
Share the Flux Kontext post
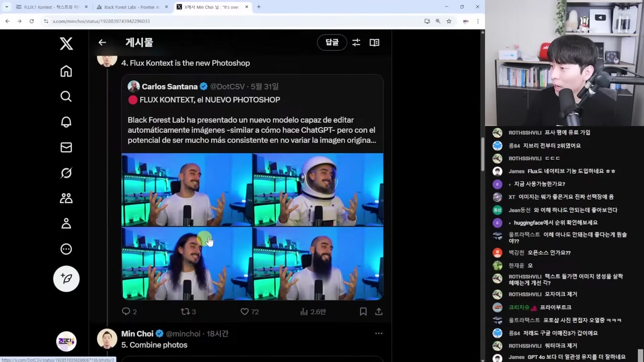point(379,312)
